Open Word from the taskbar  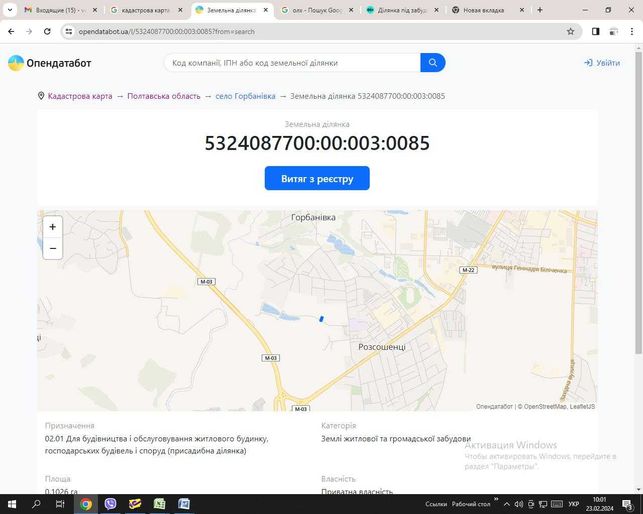pyautogui.click(x=184, y=504)
